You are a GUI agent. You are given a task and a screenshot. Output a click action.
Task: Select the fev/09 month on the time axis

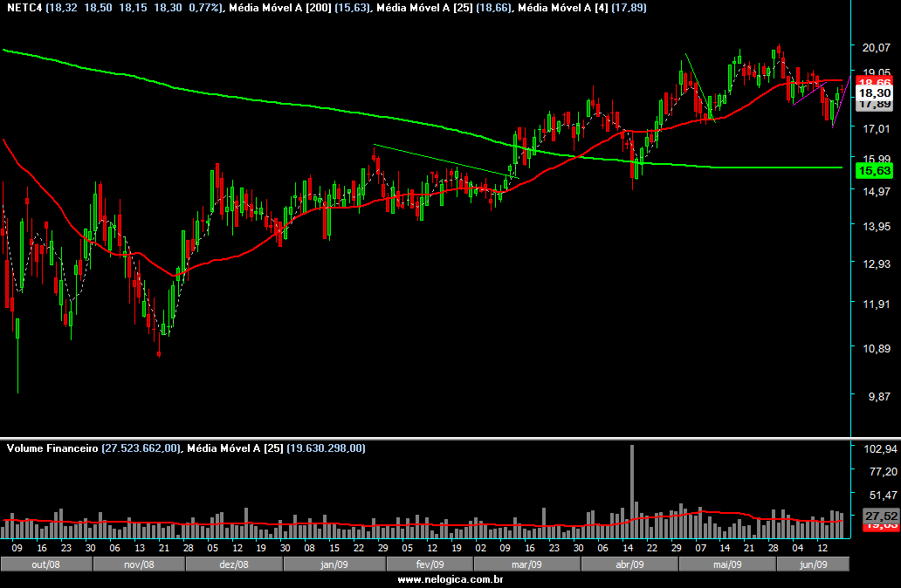click(x=430, y=564)
